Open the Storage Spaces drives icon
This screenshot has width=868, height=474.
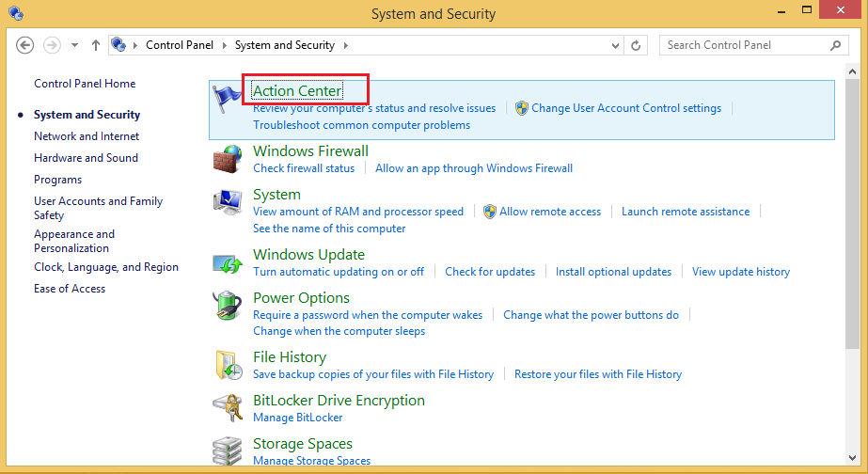coord(228,451)
